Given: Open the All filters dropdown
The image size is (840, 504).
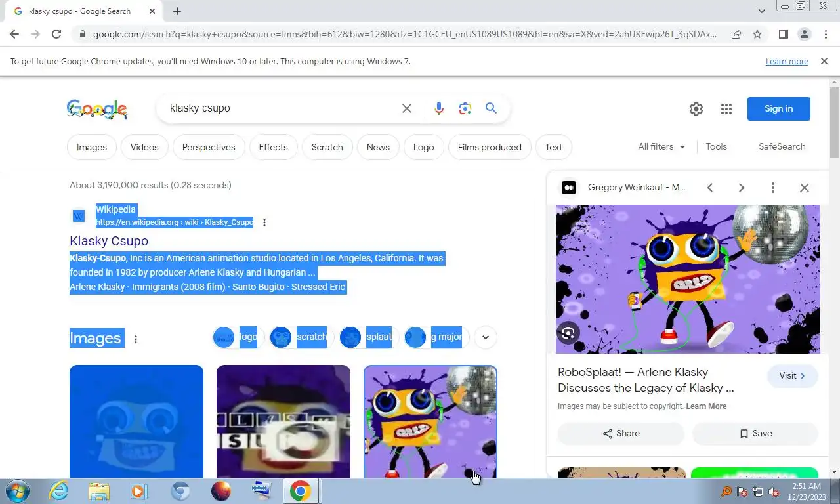Looking at the screenshot, I should (661, 147).
